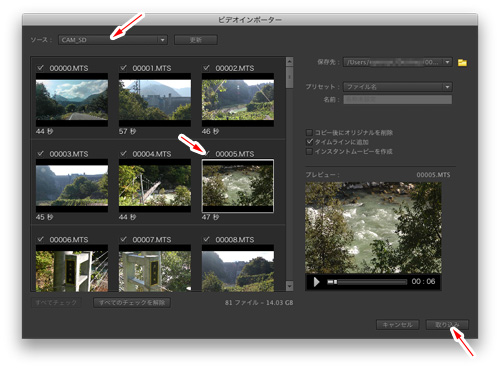500x369 pixels.
Task: Uncheck the 00004.MTS clip checkbox
Action: pos(123,154)
